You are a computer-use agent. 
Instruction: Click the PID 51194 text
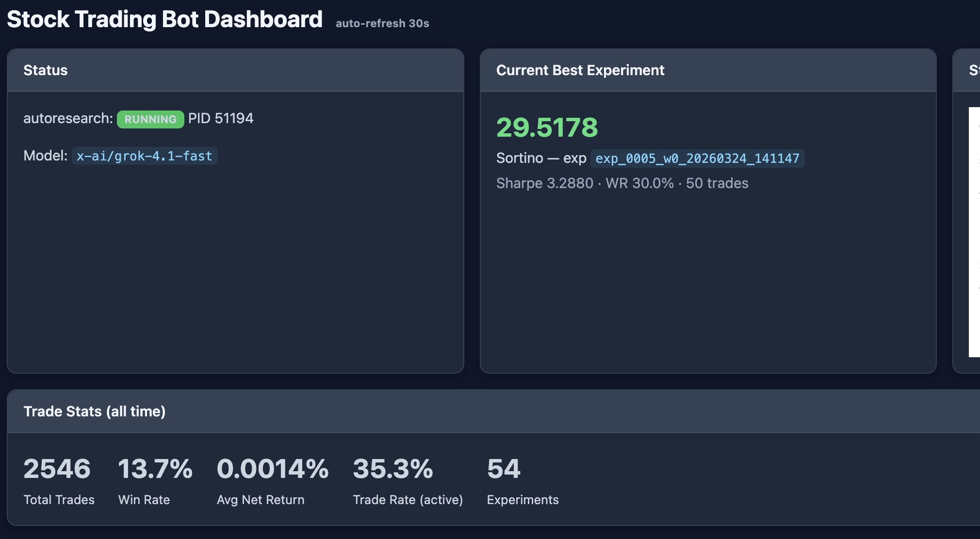pyautogui.click(x=221, y=118)
